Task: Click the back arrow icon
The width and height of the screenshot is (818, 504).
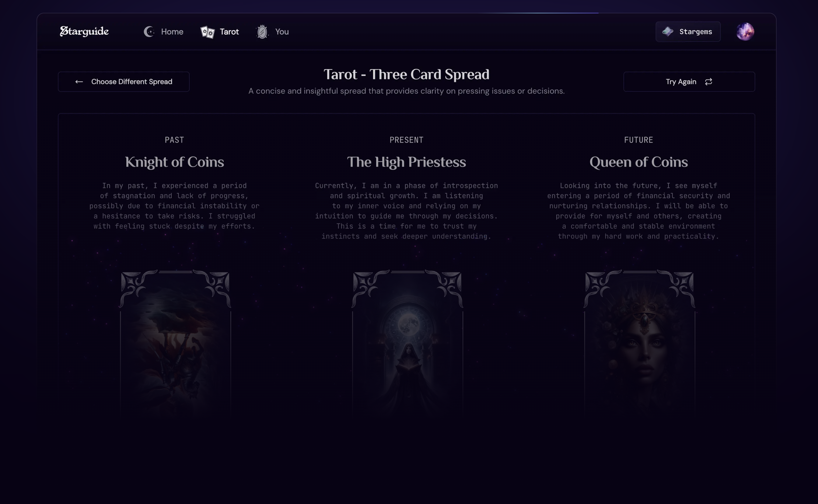Action: pyautogui.click(x=79, y=82)
